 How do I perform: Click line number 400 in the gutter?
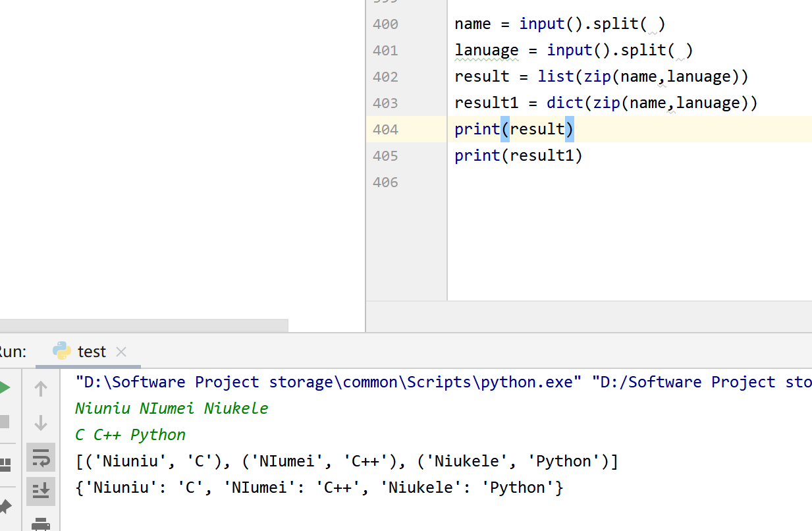pyautogui.click(x=385, y=24)
